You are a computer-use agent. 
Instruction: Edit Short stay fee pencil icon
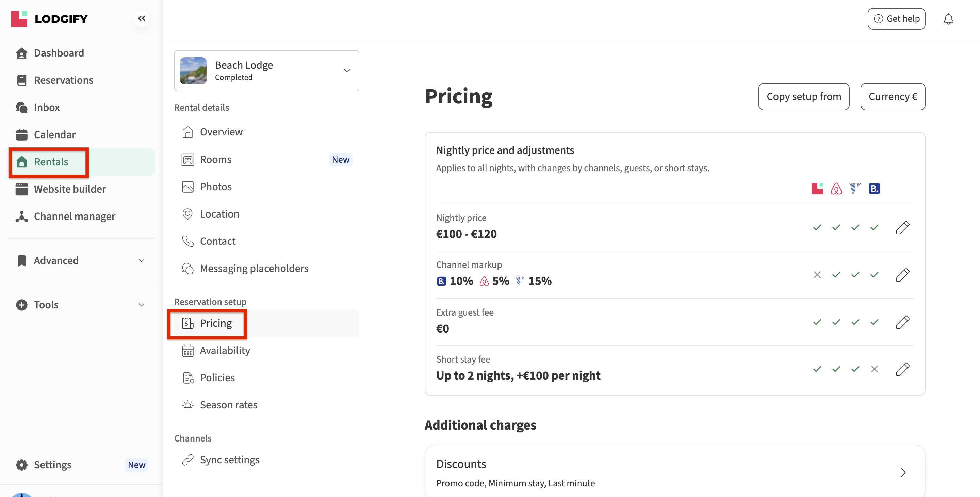[902, 369]
